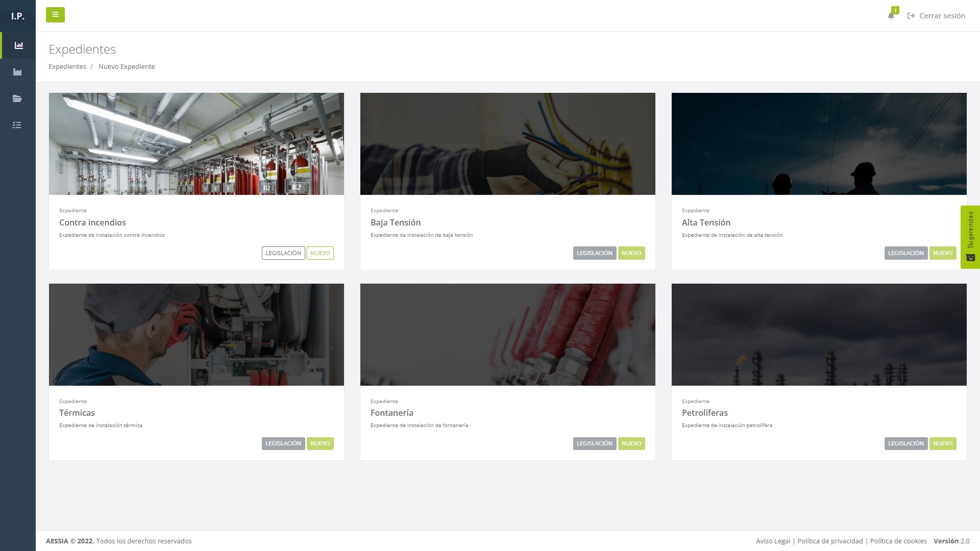The image size is (980, 551).
Task: Click the I.P. logo
Action: (18, 16)
